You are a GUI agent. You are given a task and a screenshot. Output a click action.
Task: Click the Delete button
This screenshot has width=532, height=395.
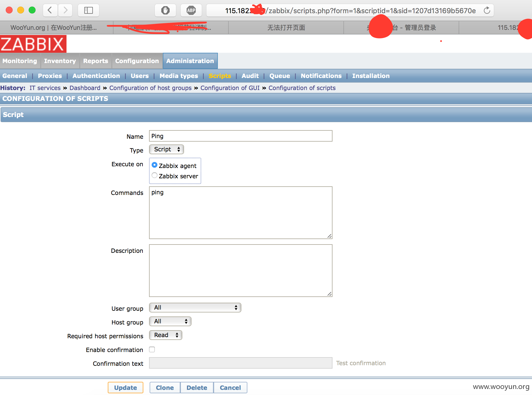click(x=197, y=388)
